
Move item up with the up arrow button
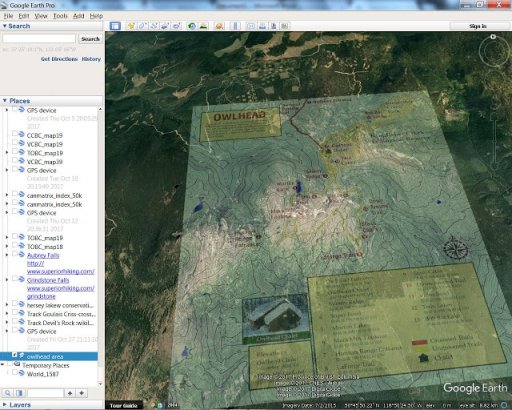point(70,393)
